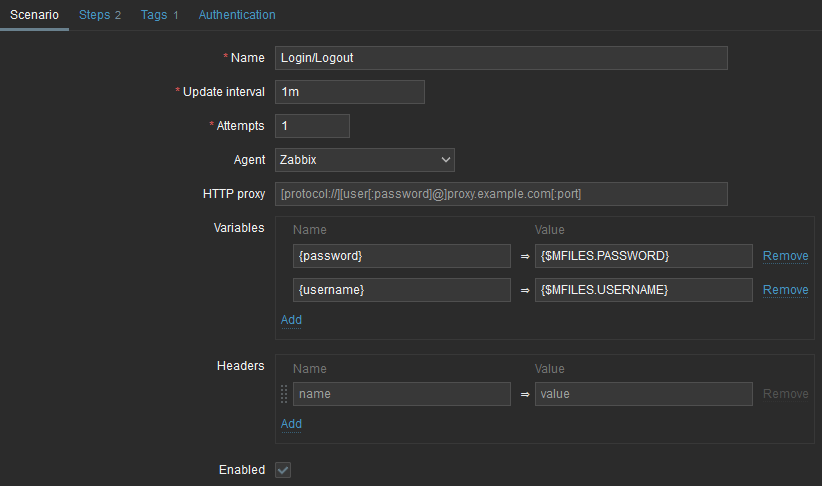The width and height of the screenshot is (822, 486).
Task: Click the scenario Name field
Action: coord(500,58)
